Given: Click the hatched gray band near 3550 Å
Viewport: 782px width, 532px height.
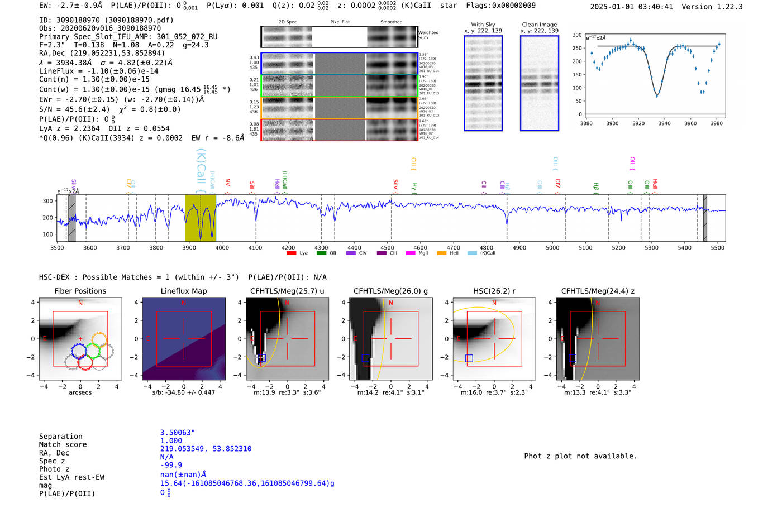Looking at the screenshot, I should [71, 218].
